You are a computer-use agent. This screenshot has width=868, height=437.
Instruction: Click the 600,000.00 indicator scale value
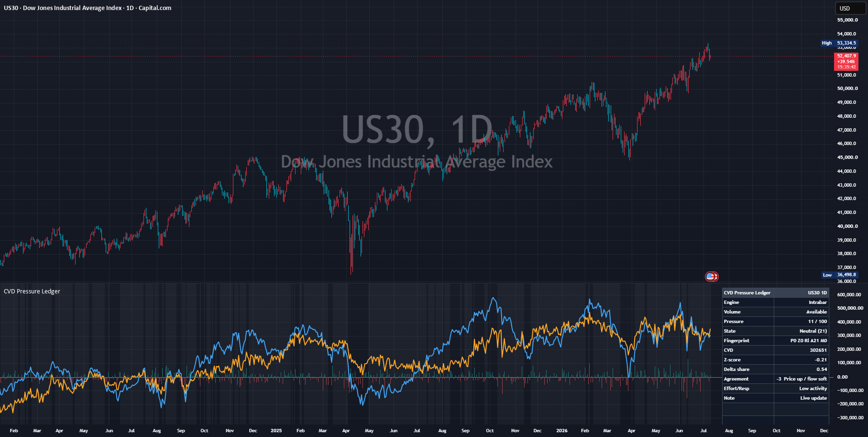[x=850, y=295]
